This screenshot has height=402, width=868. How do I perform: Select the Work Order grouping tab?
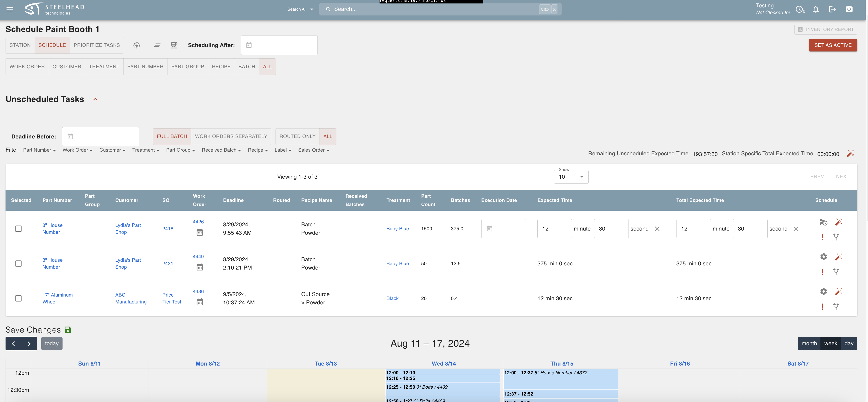27,67
